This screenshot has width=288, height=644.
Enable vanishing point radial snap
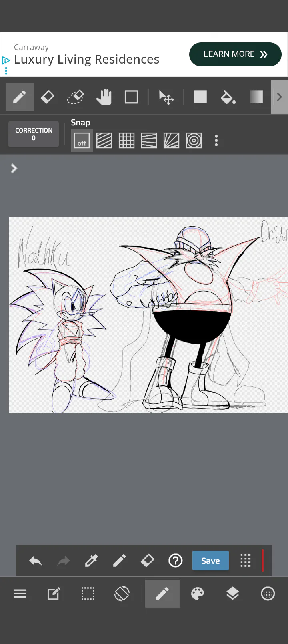click(x=172, y=141)
